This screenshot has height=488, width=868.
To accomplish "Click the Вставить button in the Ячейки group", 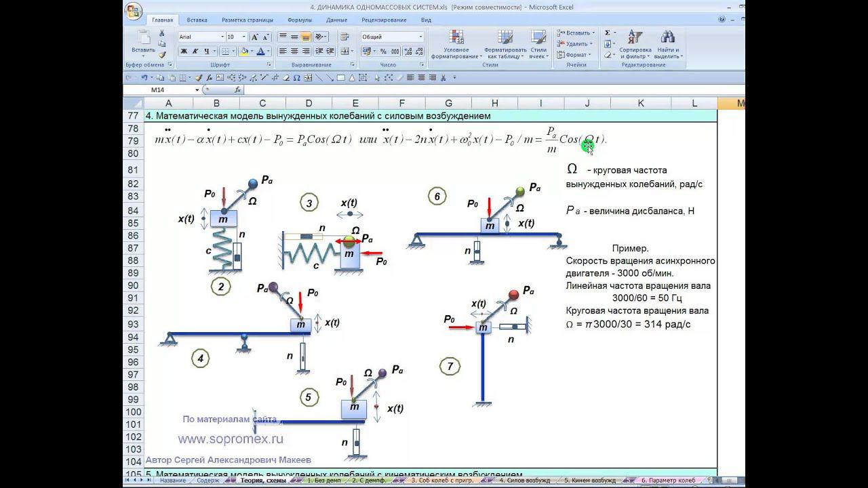I will pos(576,33).
